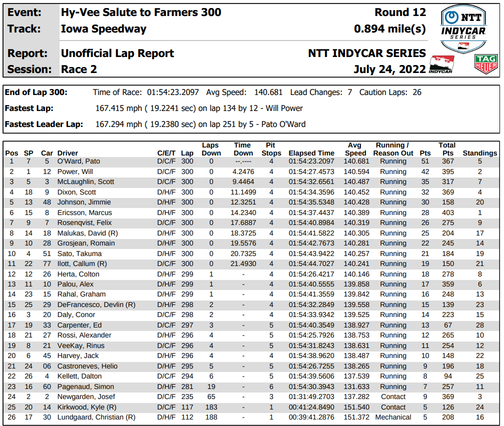Select the Fastest Leader Lap label
The height and width of the screenshot is (426, 504).
(x=44, y=124)
